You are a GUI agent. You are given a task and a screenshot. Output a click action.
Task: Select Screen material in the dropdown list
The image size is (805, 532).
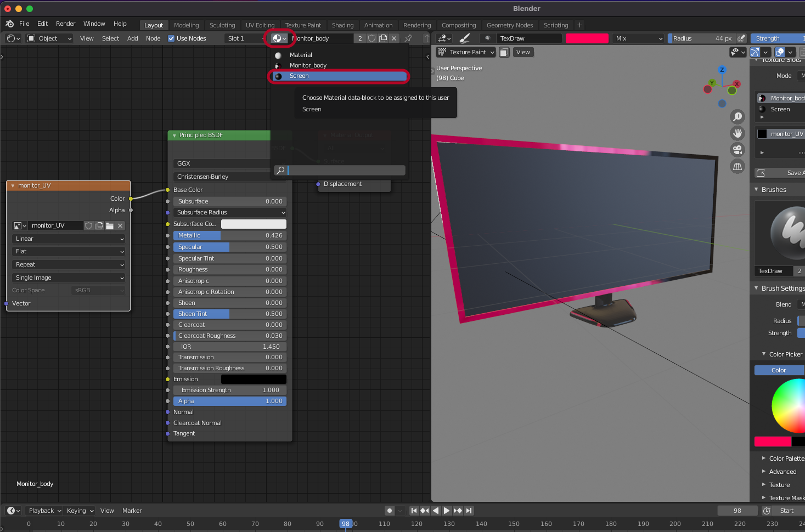click(x=340, y=76)
